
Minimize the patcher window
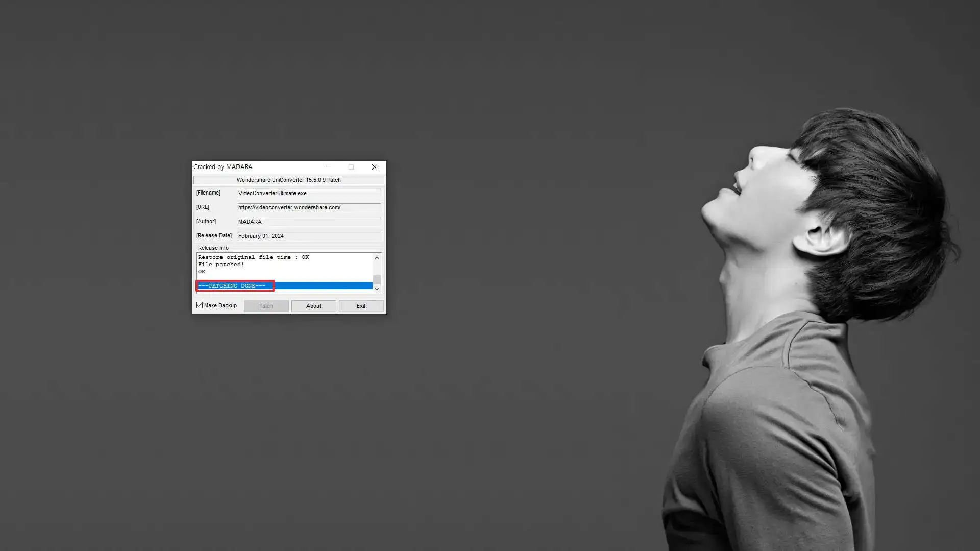(x=328, y=167)
